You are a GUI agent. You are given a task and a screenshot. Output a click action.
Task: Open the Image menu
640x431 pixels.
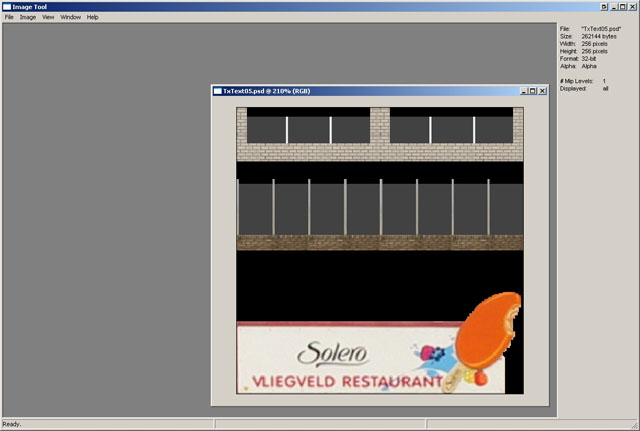tap(28, 17)
